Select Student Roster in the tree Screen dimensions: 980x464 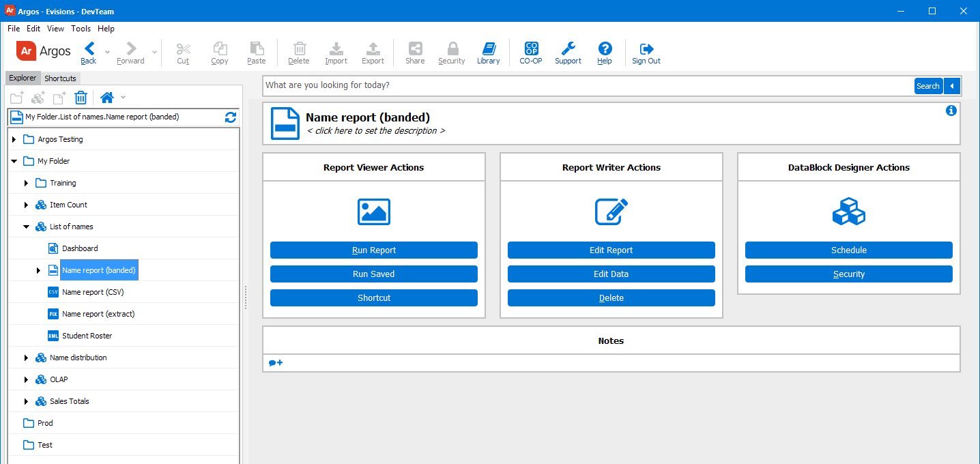[x=87, y=336]
